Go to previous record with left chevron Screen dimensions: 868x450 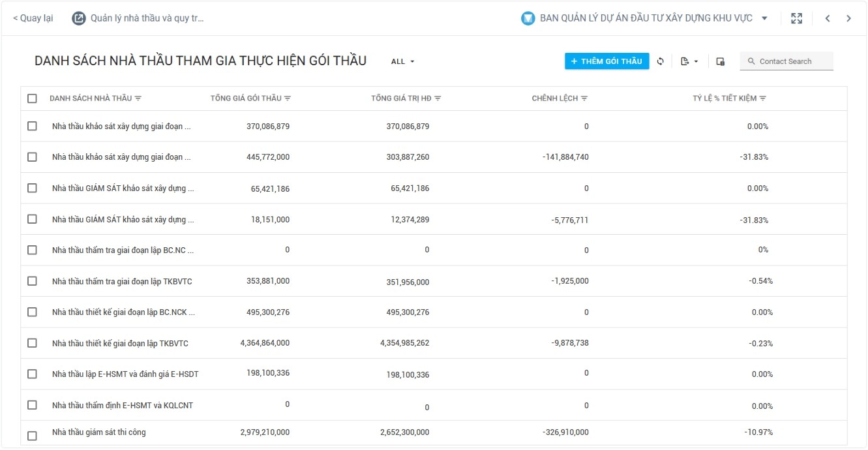click(828, 18)
